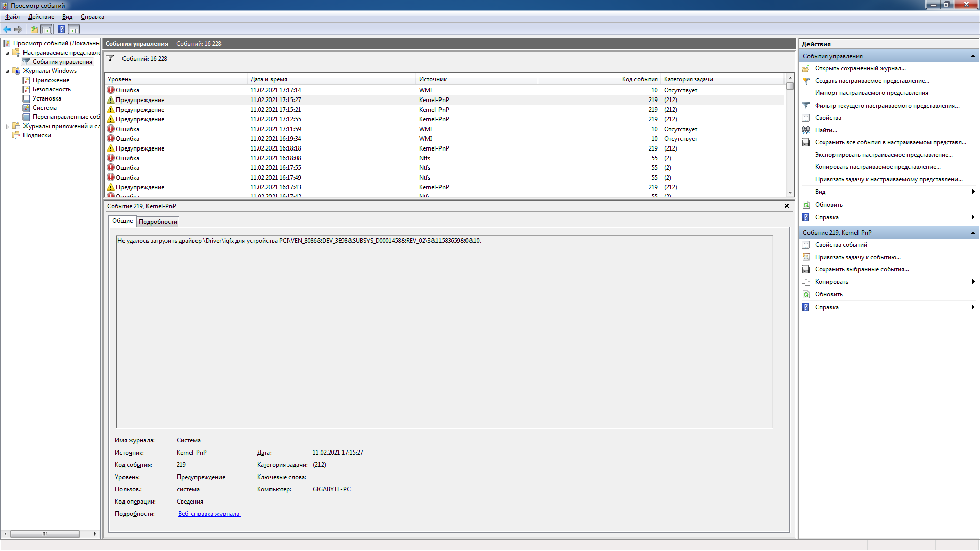The height and width of the screenshot is (551, 980).
Task: Click the Свойства событий icon
Action: tap(806, 245)
